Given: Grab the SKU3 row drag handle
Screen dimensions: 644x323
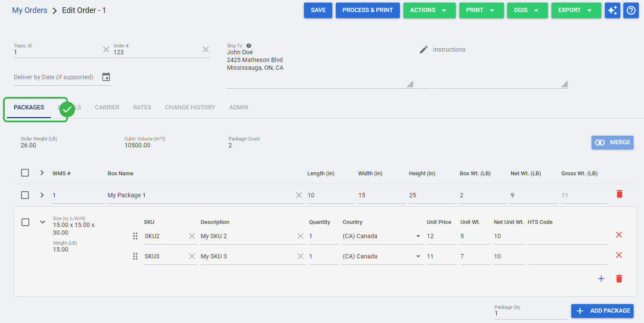Looking at the screenshot, I should [x=135, y=256].
